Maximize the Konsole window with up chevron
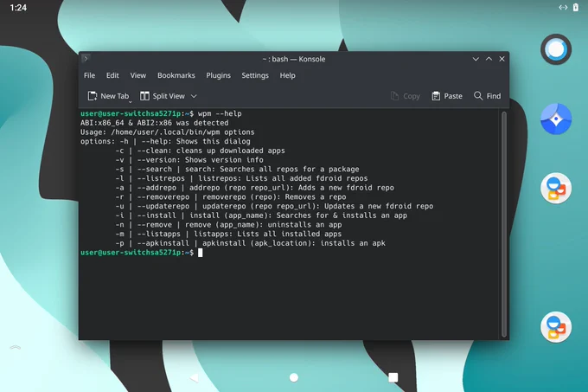 click(x=489, y=59)
